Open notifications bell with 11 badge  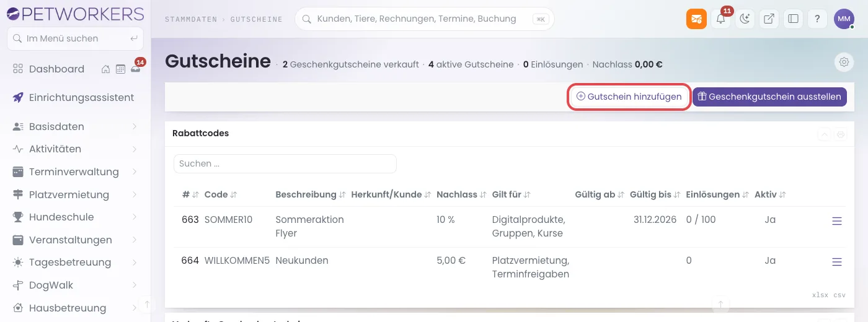(x=720, y=19)
